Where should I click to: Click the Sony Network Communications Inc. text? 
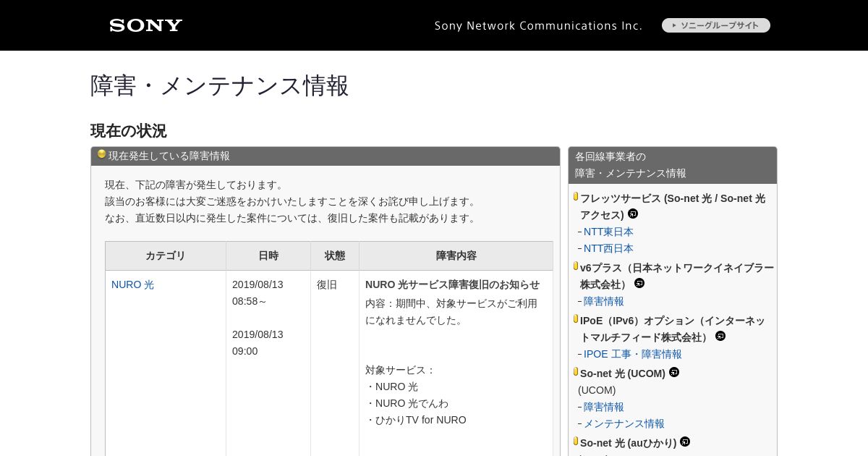538,25
